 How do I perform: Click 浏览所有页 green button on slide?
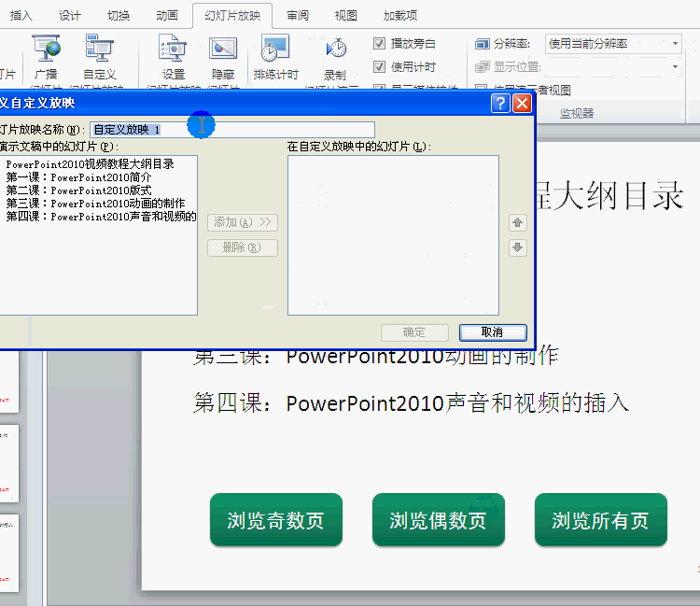[601, 520]
